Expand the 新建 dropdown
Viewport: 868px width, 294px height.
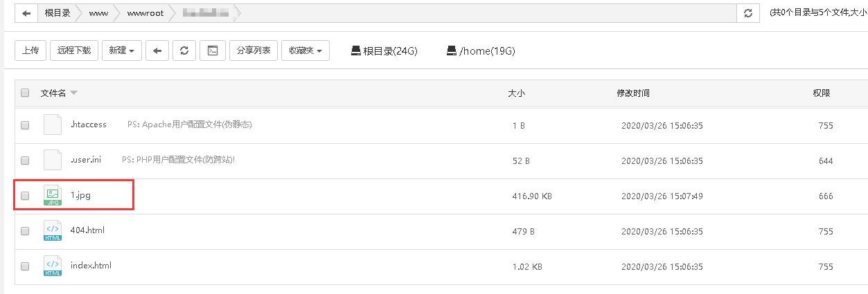click(x=122, y=50)
